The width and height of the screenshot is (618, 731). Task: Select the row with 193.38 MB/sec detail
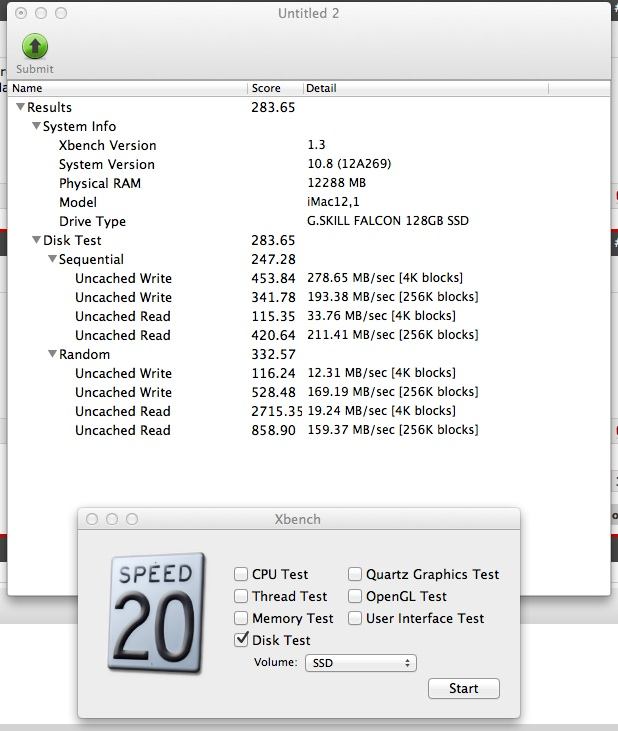pyautogui.click(x=309, y=297)
